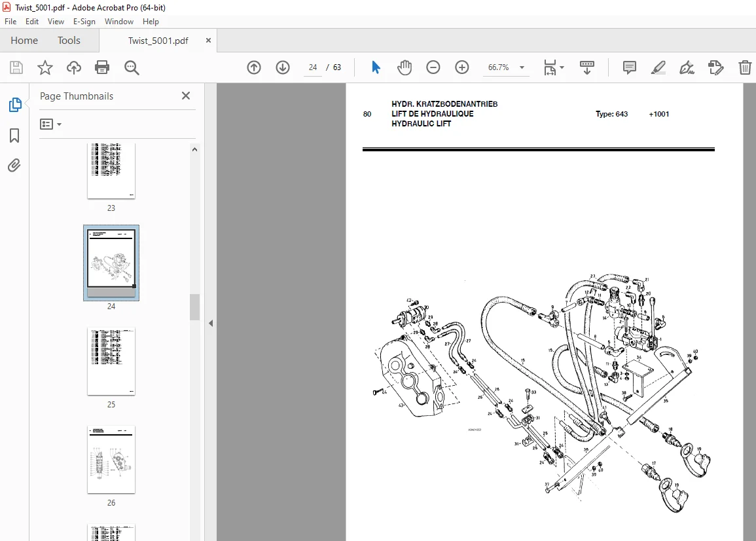This screenshot has width=756, height=541.
Task: Close the Page Thumbnails panel
Action: 186,96
